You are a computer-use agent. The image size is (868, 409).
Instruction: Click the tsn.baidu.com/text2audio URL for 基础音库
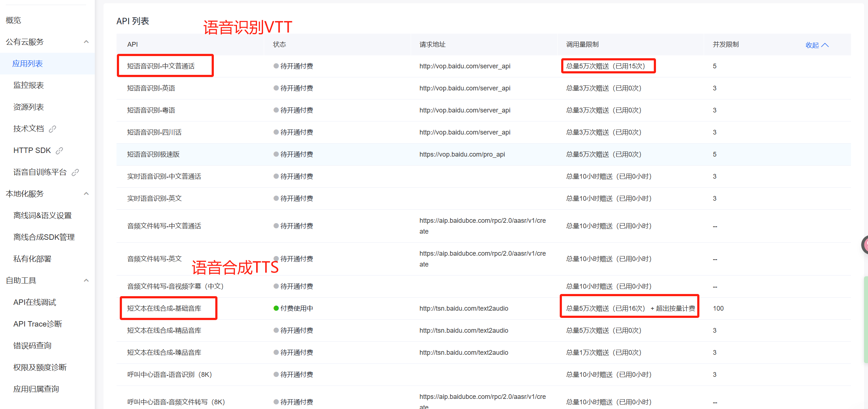463,308
